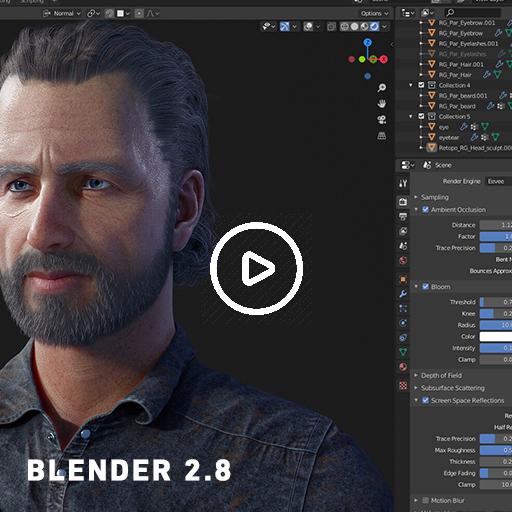The height and width of the screenshot is (512, 512).
Task: Toggle proportional editing button
Action: coord(139,13)
